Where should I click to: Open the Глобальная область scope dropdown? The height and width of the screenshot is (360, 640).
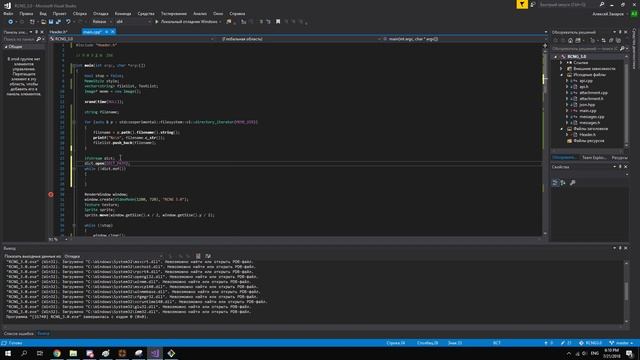(300, 39)
